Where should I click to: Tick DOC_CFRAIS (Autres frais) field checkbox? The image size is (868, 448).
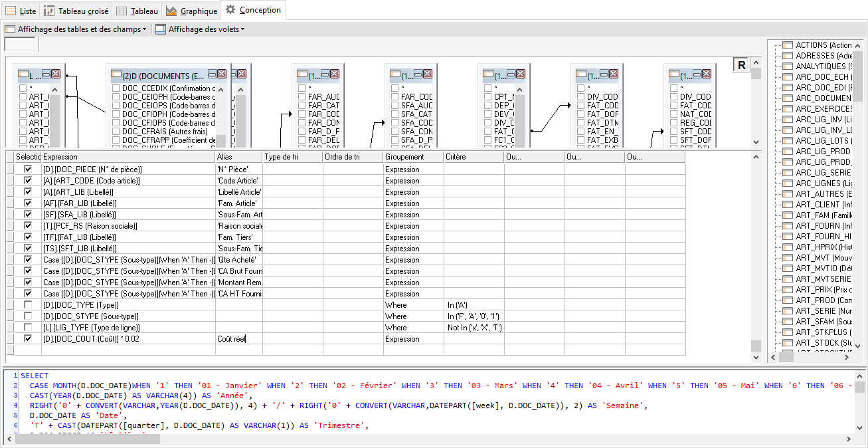click(116, 132)
